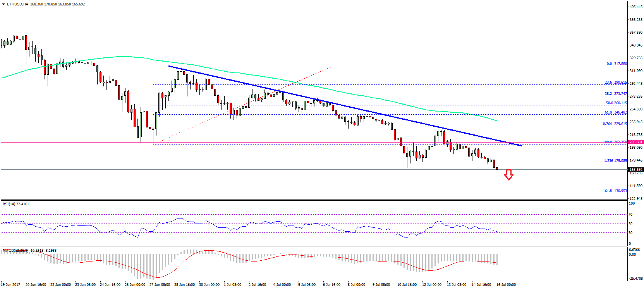Click the Fibonacci label 0.764 229.615
The width and height of the screenshot is (644, 289).
(615, 124)
